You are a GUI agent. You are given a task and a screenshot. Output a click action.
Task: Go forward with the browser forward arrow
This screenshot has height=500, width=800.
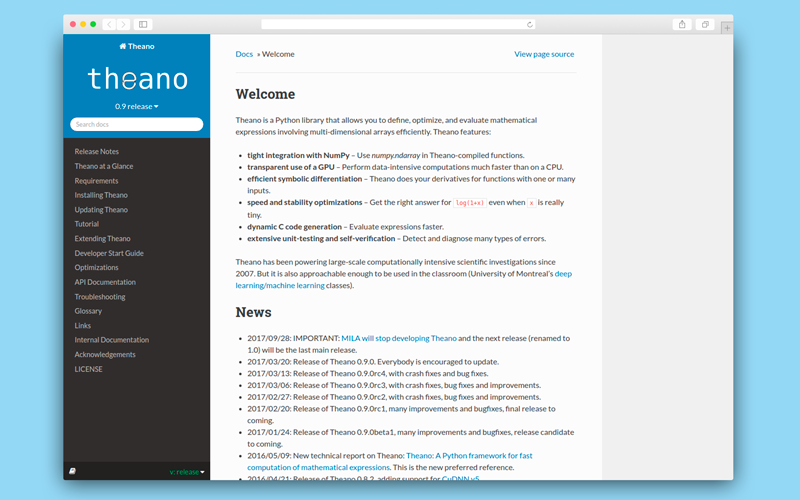pos(123,24)
